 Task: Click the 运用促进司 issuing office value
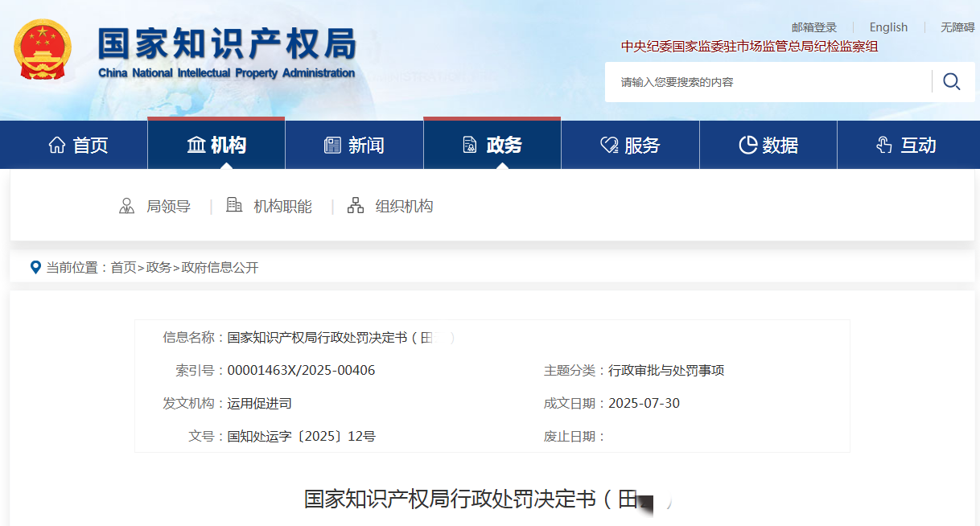(x=260, y=404)
